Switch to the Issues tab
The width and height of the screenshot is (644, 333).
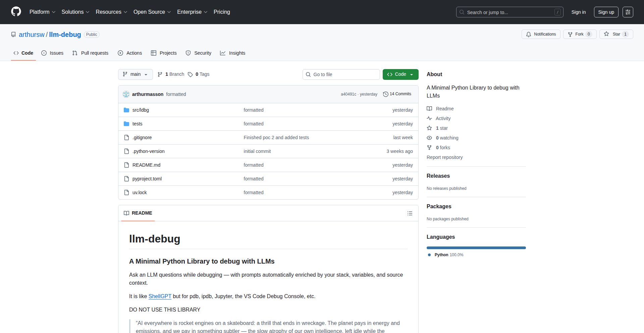[x=52, y=53]
